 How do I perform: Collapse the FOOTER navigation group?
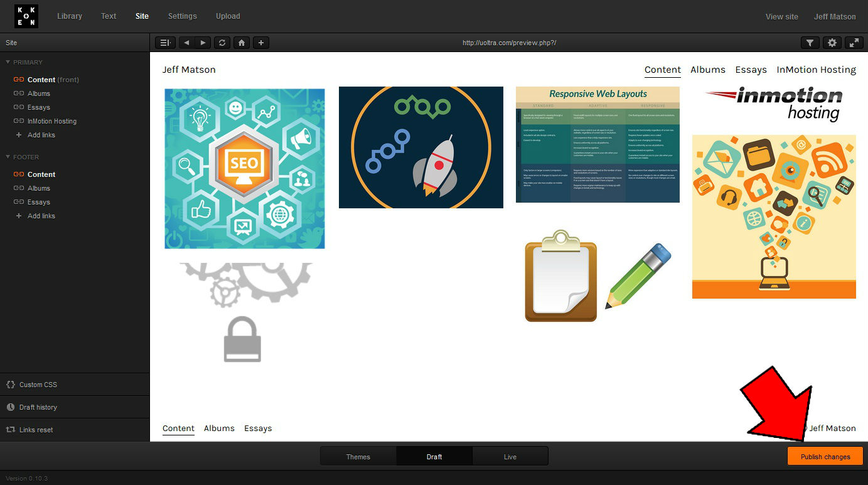pos(22,157)
